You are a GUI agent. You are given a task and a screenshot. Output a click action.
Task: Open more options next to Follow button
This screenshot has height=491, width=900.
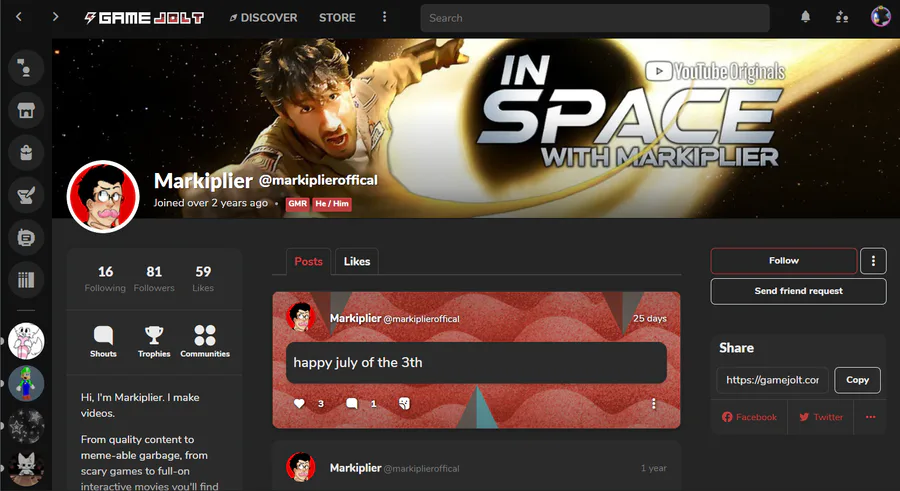click(873, 261)
